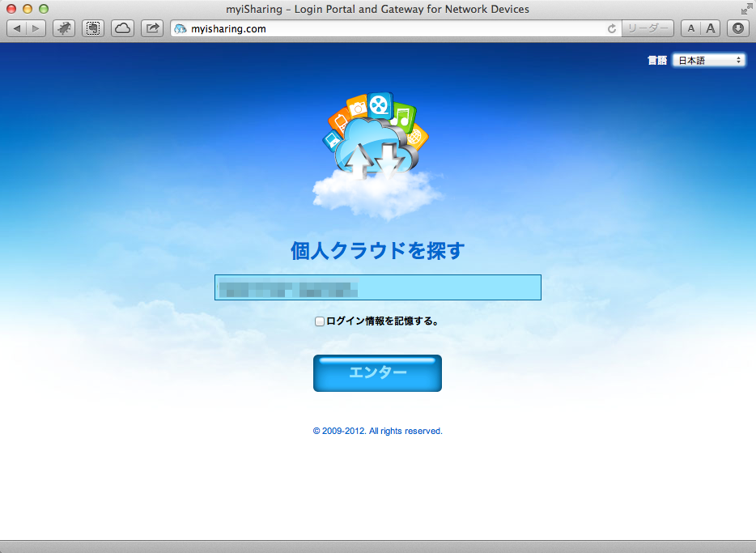Zoom the window with the green button
Image resolution: width=756 pixels, height=553 pixels.
tap(44, 9)
